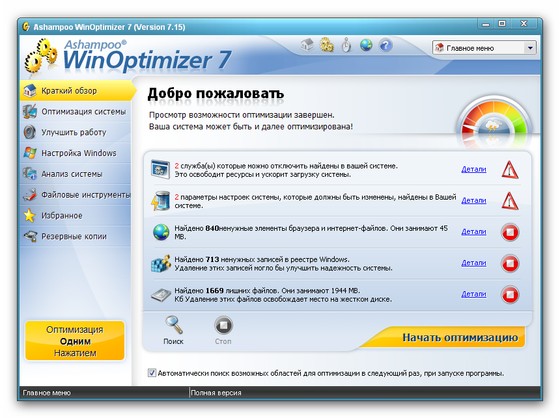Click Детали link for the services row
560x418 pixels.
[x=474, y=169]
